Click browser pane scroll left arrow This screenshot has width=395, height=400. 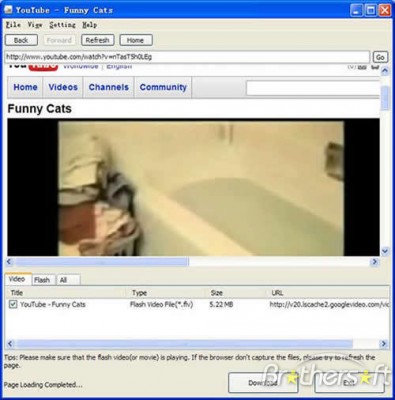9,262
